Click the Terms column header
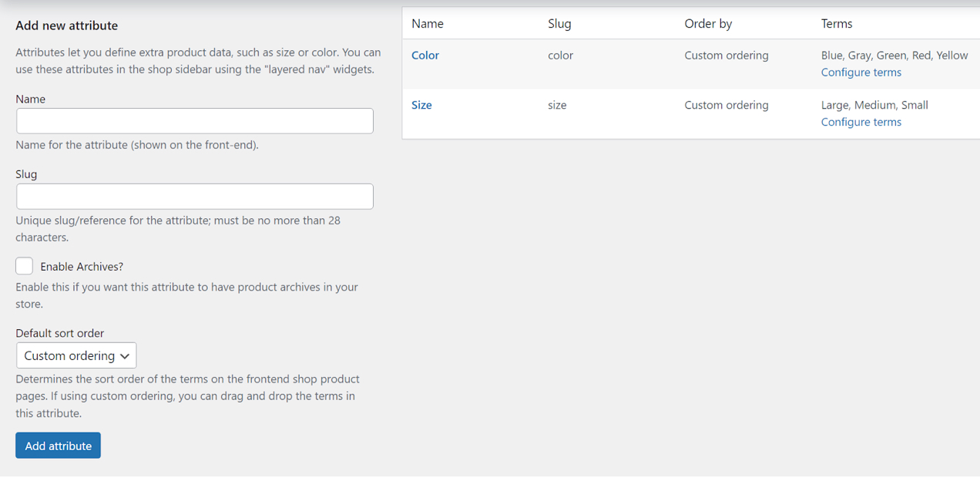 point(837,23)
